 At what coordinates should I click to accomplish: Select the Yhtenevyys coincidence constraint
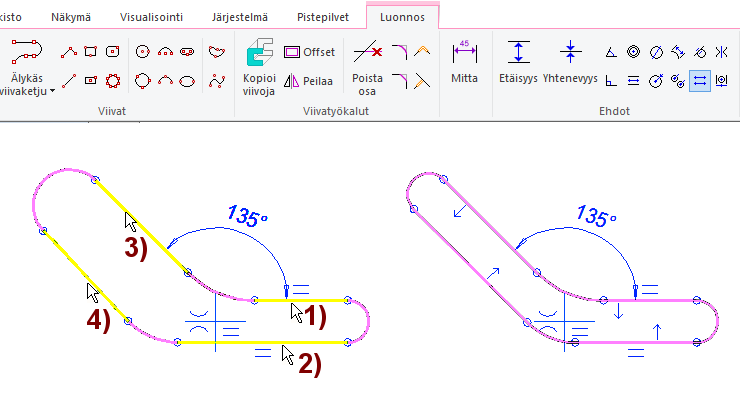(x=570, y=61)
